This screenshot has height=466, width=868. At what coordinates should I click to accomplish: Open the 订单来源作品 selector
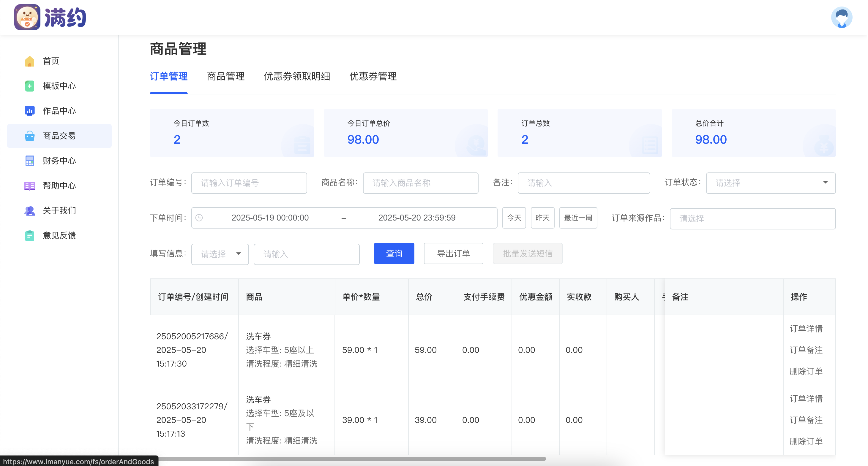pos(752,218)
